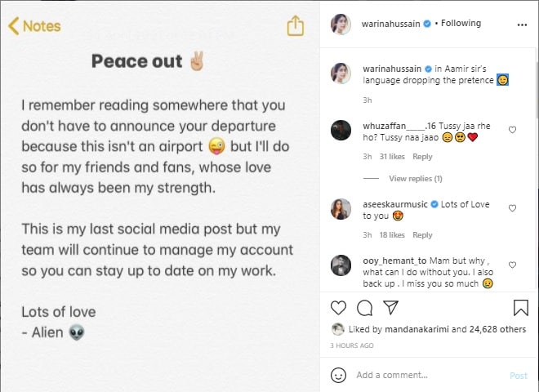Click the emoji smiley picker icon
The image size is (539, 392).
338,375
